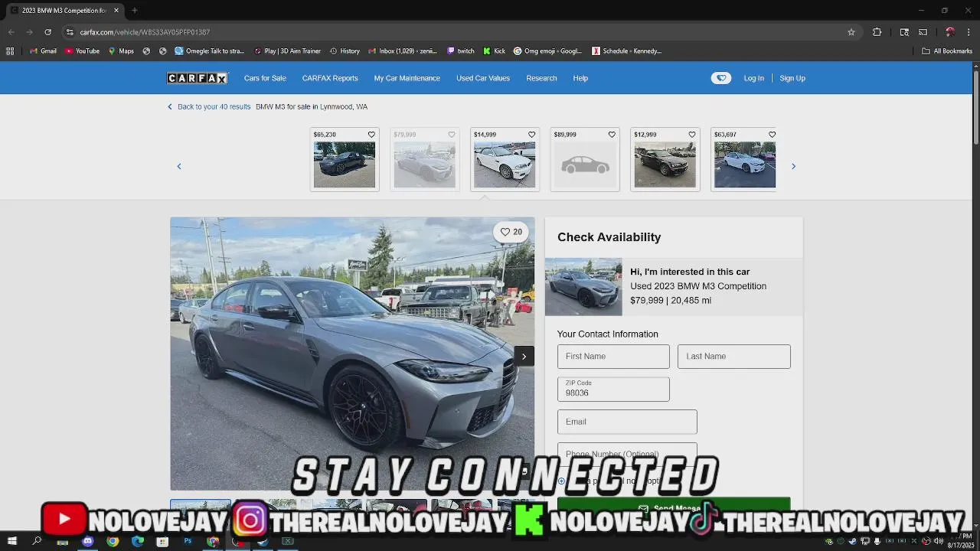Open Windows taskbar search
The image size is (980, 551).
click(x=37, y=541)
